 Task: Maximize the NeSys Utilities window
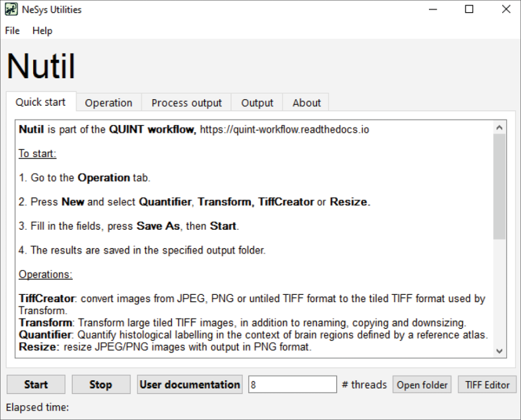[469, 9]
